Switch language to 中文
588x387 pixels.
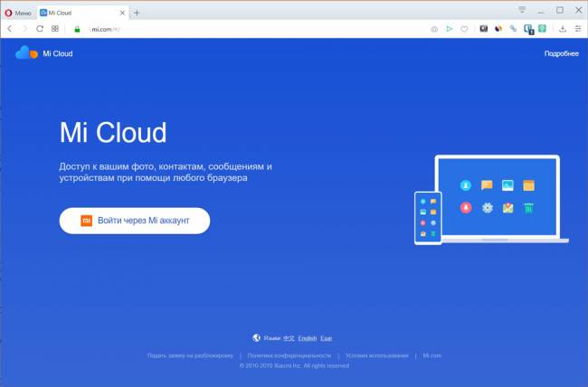tap(289, 338)
